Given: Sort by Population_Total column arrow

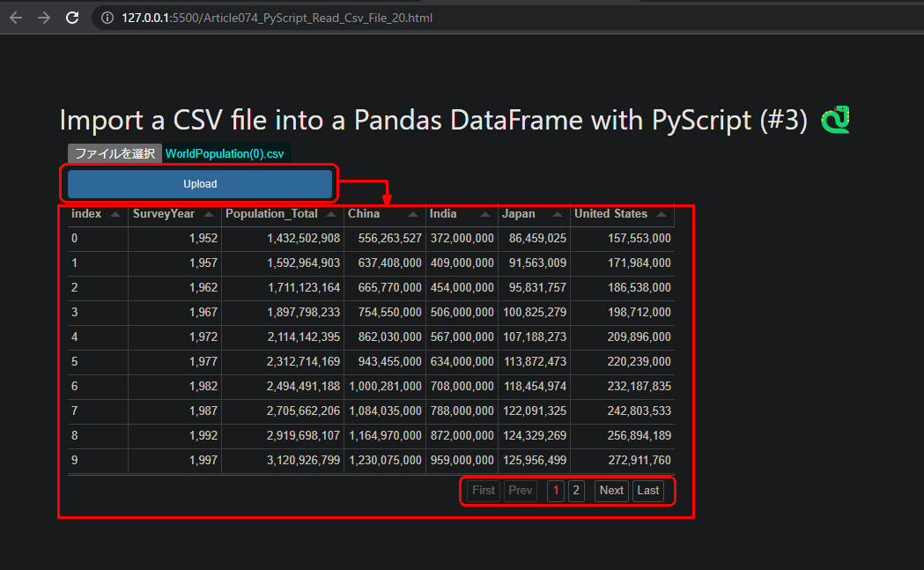Looking at the screenshot, I should pos(331,215).
